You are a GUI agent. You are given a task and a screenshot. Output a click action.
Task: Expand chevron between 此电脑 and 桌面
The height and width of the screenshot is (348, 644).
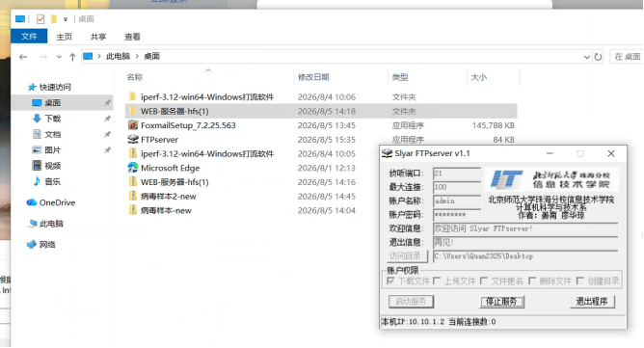click(x=137, y=56)
